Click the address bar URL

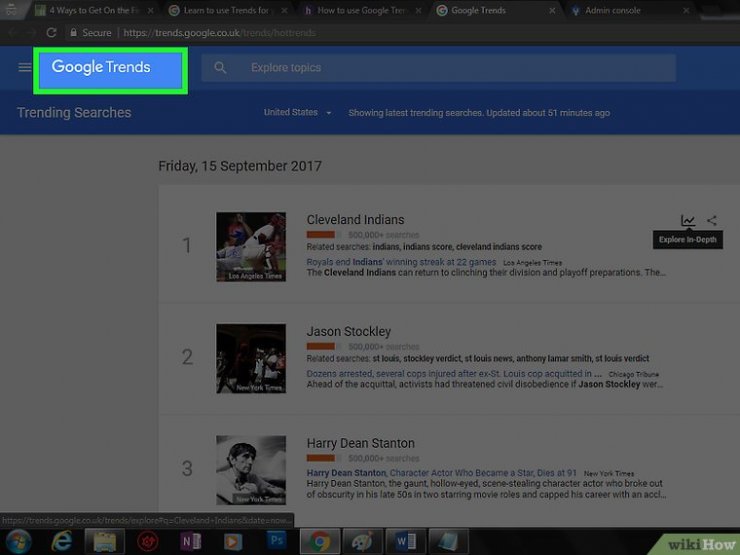(x=219, y=33)
